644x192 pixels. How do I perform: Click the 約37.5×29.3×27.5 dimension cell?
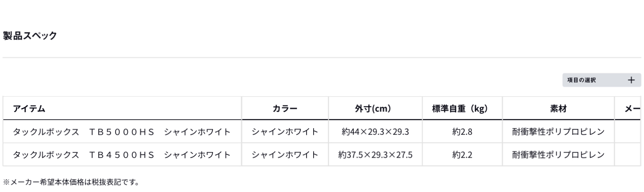coord(375,155)
